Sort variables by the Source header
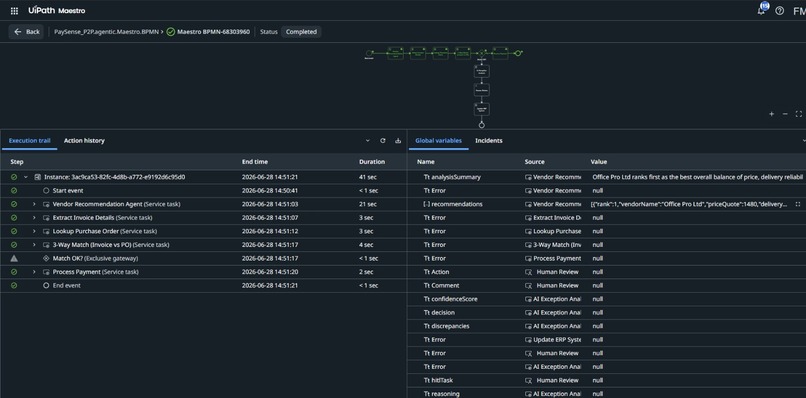 coord(535,161)
